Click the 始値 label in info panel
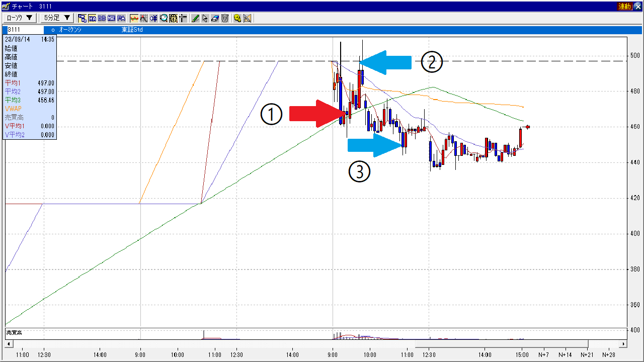Image resolution: width=644 pixels, height=362 pixels. pyautogui.click(x=11, y=48)
